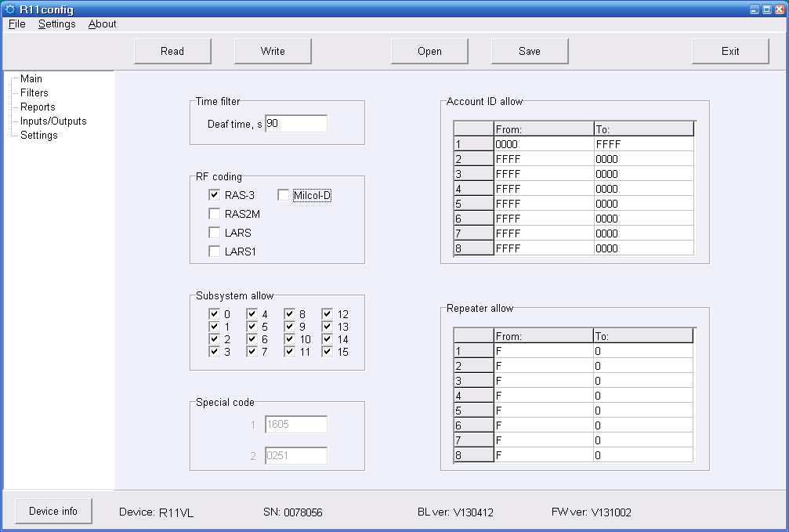Open the Settings menu

[x=56, y=24]
